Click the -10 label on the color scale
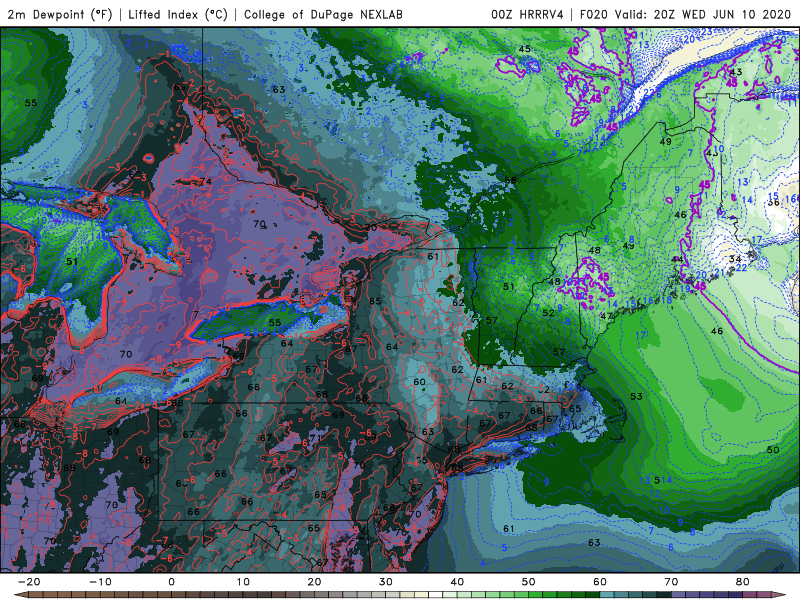The width and height of the screenshot is (800, 600). tap(100, 582)
